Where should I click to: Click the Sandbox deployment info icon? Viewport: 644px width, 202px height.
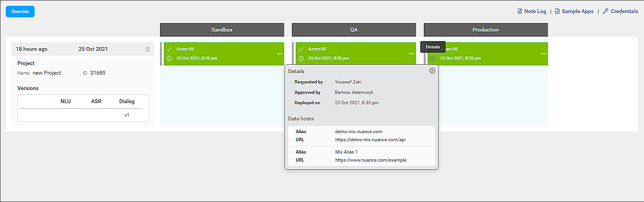click(x=169, y=58)
